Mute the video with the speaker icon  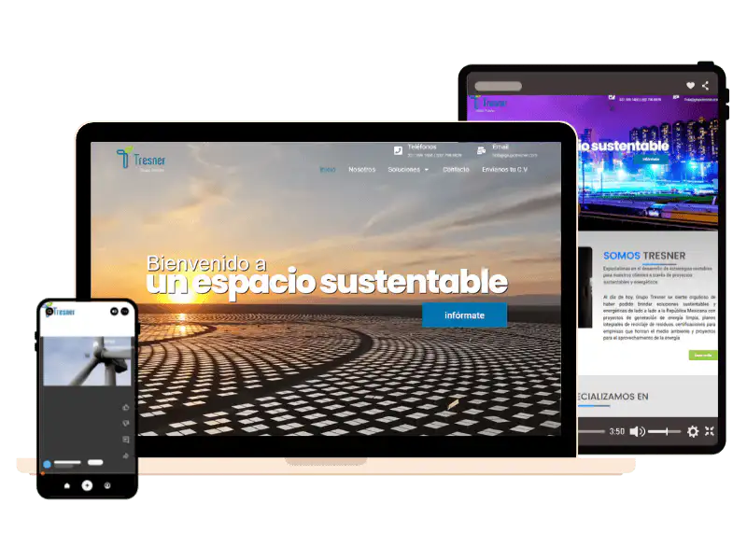637,431
